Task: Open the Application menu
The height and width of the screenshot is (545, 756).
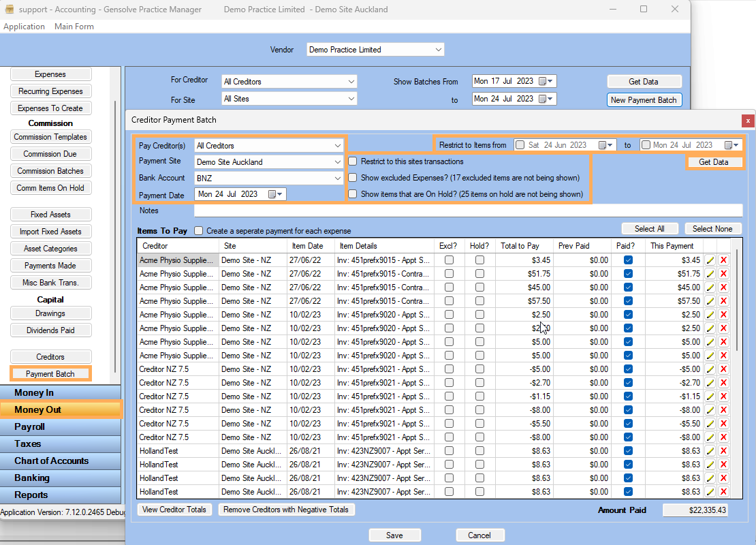Action: pos(25,26)
